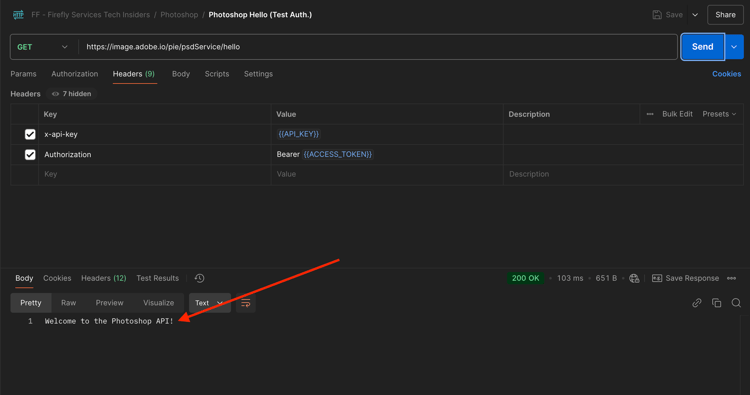Click the 651 B response size
Screen dimensions: 750x395
point(606,278)
